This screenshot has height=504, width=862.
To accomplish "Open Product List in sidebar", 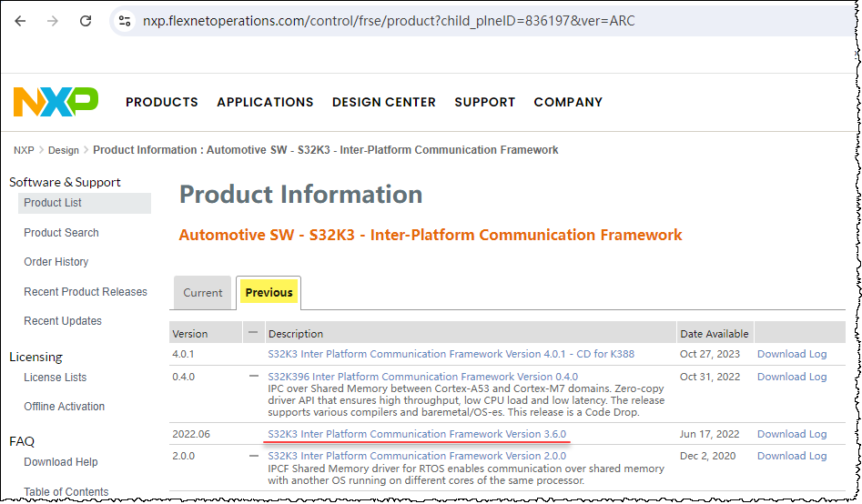I will tap(85, 203).
